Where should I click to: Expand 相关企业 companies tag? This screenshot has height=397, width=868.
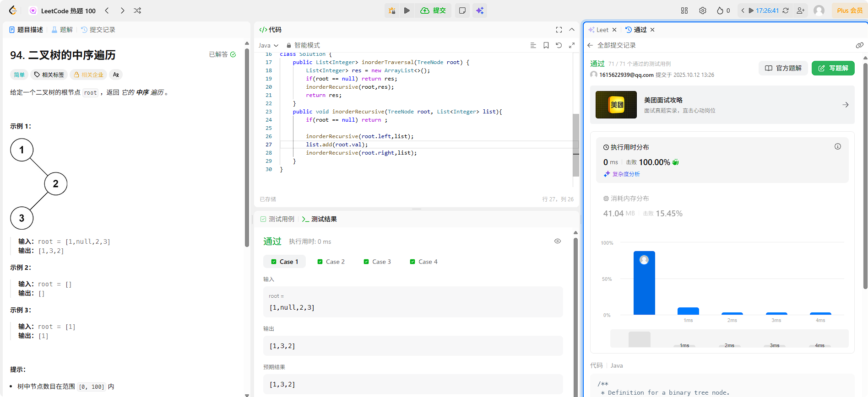click(89, 75)
